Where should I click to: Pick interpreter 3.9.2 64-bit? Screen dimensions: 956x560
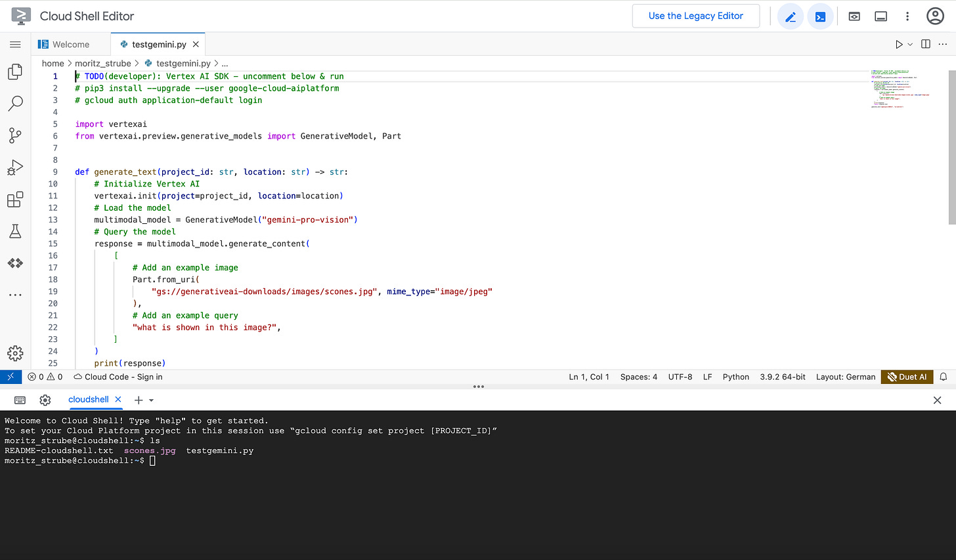[x=783, y=377]
